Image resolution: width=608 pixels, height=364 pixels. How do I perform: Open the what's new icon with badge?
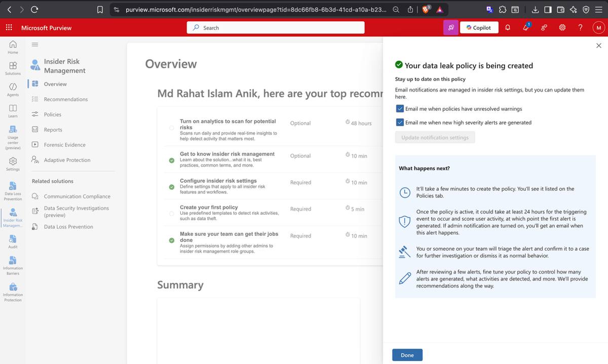(x=526, y=27)
